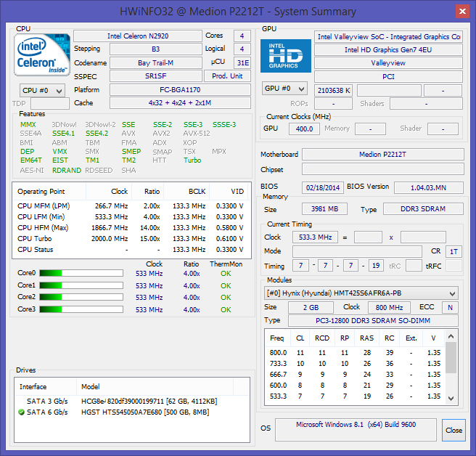Screen dimensions: 476x456
Task: Click the empty Chipset field
Action: [383, 169]
